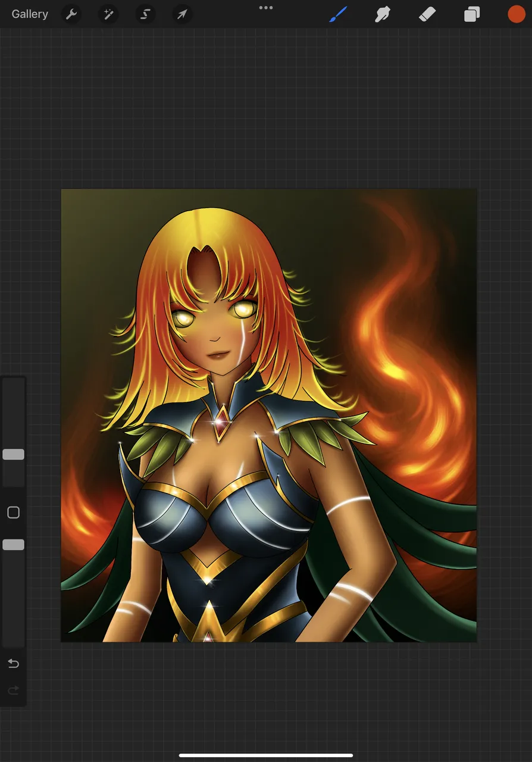Viewport: 532px width, 762px height.
Task: Redo the last undone action
Action: 13,691
